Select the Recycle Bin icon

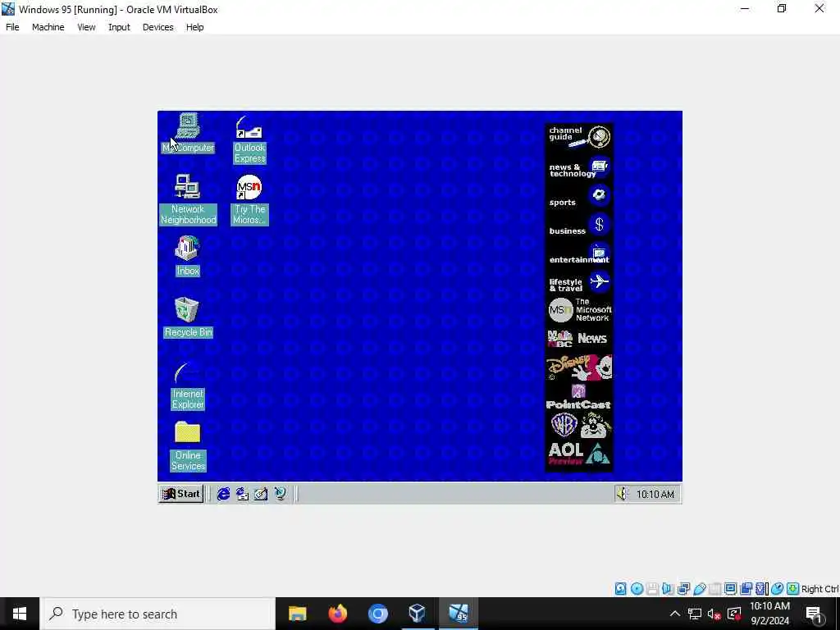point(188,317)
